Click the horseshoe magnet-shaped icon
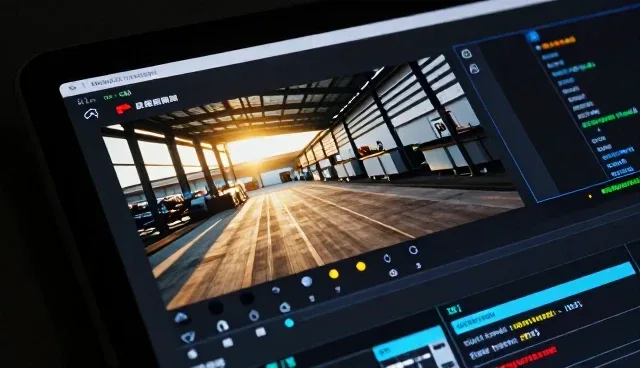 (222, 326)
